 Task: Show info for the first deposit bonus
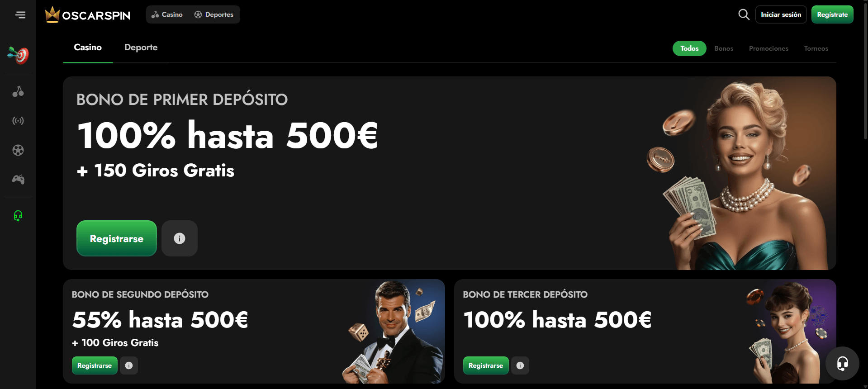pyautogui.click(x=180, y=238)
